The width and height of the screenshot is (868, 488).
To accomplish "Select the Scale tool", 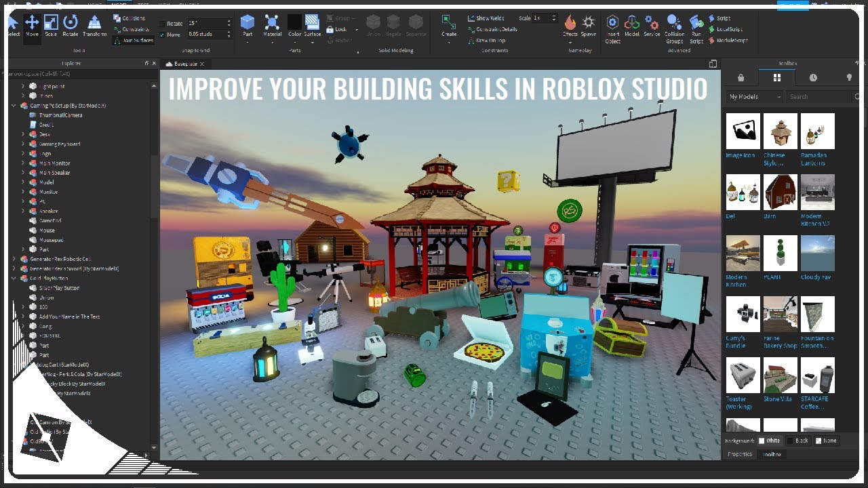I will pos(51,26).
